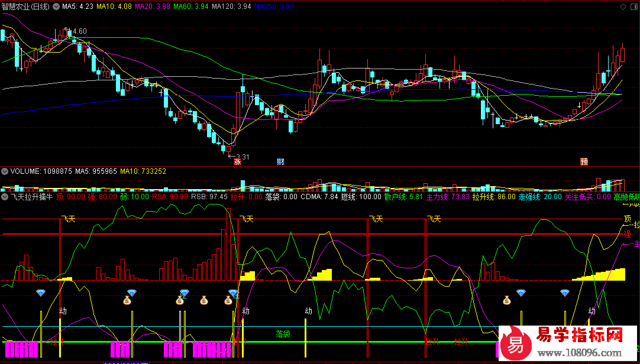Click the right diamond icon in the top-right corner
The width and height of the screenshot is (640, 364).
634,6
